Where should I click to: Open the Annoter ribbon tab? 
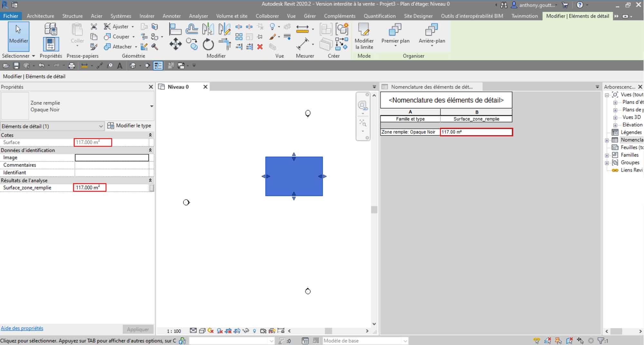[171, 16]
